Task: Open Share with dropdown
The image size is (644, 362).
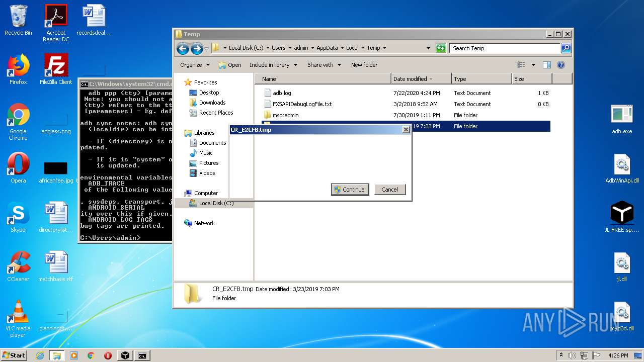Action: [x=324, y=65]
